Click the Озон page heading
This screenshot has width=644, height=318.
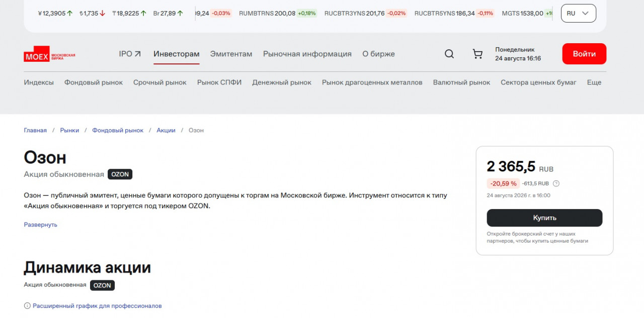(45, 157)
